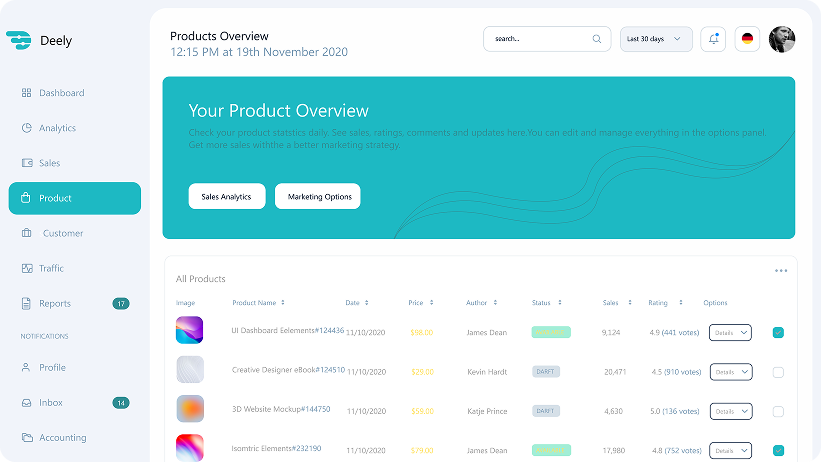
Task: Click the Sales wallet icon
Action: [27, 163]
